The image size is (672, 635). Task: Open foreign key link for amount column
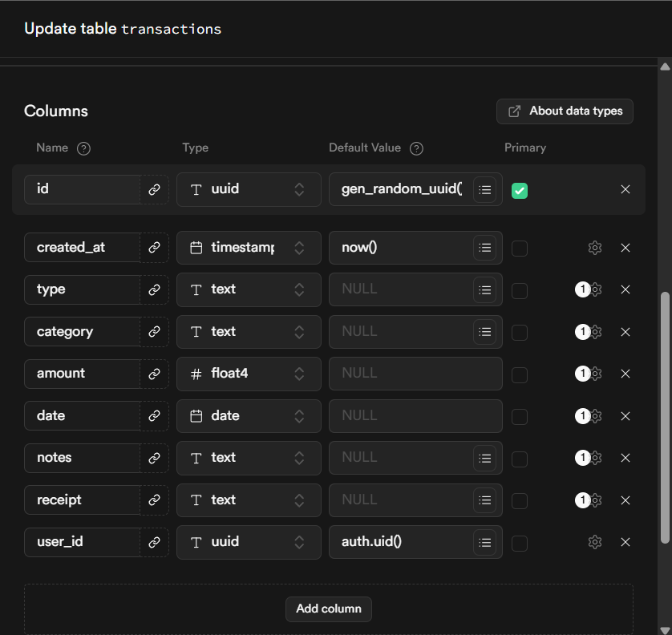point(154,374)
